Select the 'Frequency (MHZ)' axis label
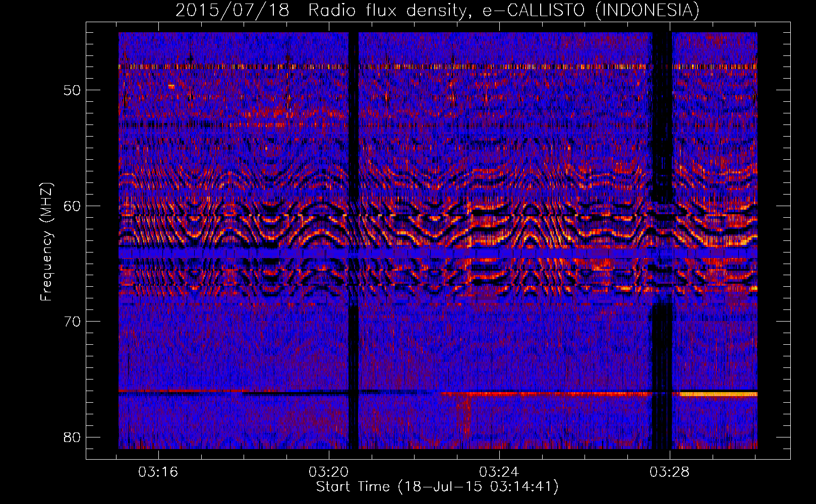816x504 pixels. point(46,241)
